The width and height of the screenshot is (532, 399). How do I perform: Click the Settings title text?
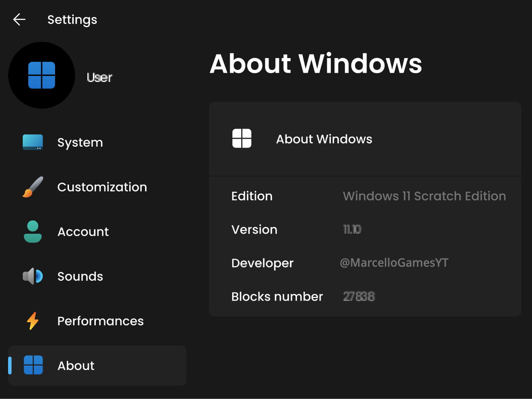point(72,20)
